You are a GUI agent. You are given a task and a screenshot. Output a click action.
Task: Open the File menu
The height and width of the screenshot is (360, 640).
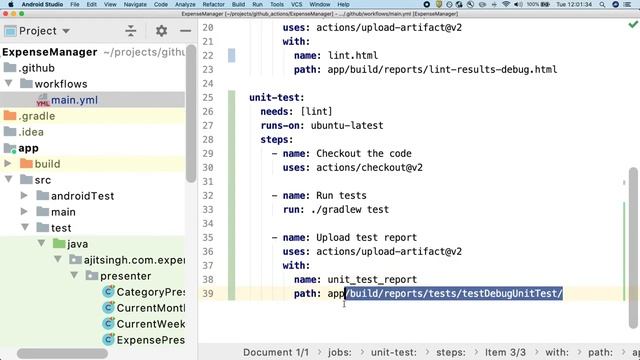pos(75,4)
